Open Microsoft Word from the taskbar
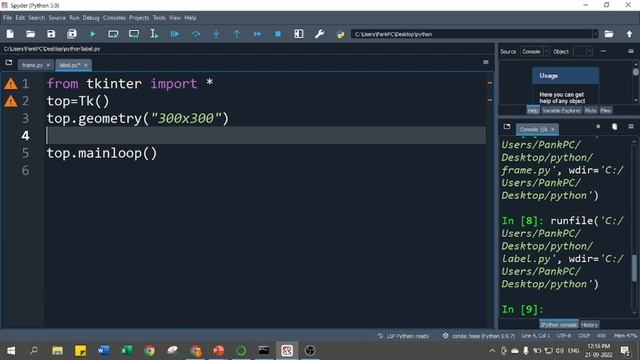 pyautogui.click(x=104, y=351)
